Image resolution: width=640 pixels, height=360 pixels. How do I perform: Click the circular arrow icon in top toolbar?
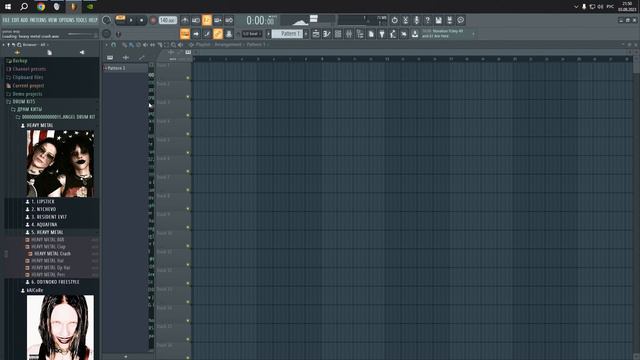tap(394, 20)
